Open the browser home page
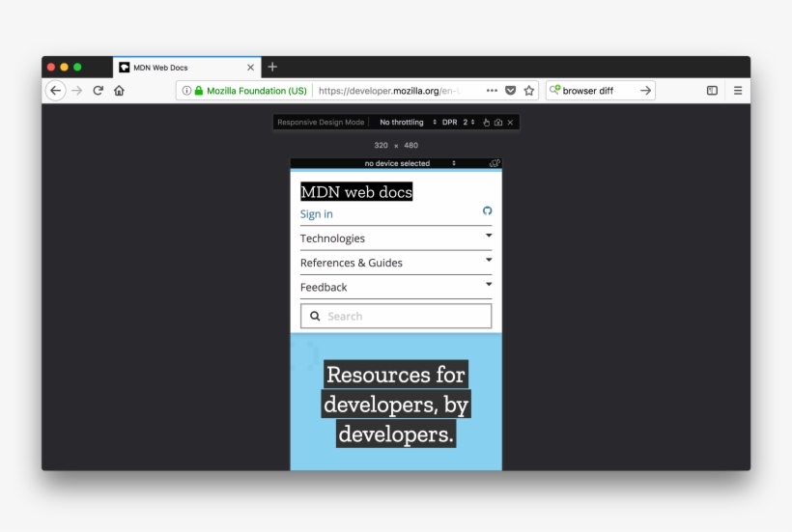The height and width of the screenshot is (532, 792). pos(119,91)
